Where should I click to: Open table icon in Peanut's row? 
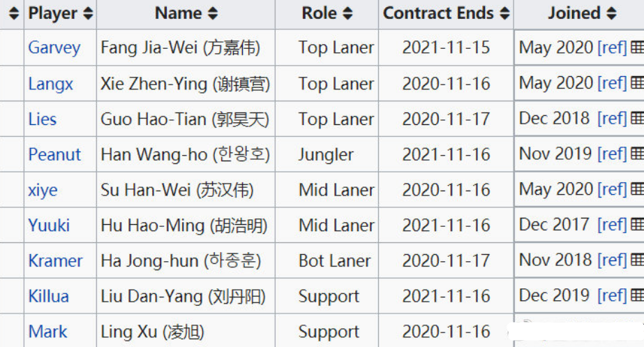pos(637,154)
